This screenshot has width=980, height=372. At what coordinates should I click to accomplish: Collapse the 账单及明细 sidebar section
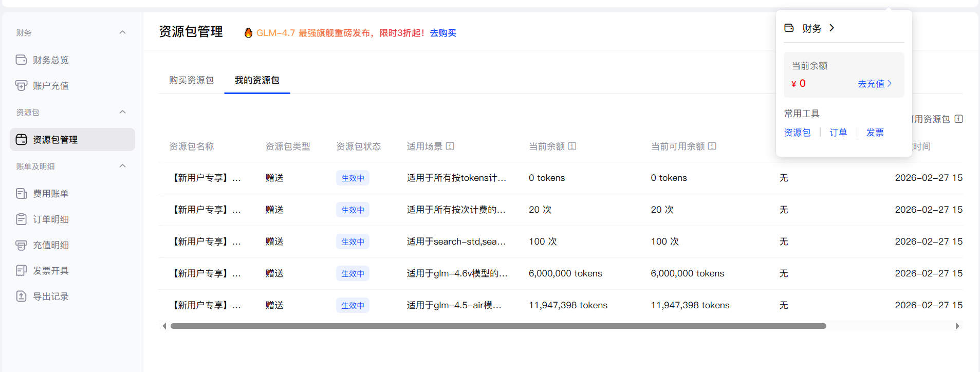[x=122, y=166]
